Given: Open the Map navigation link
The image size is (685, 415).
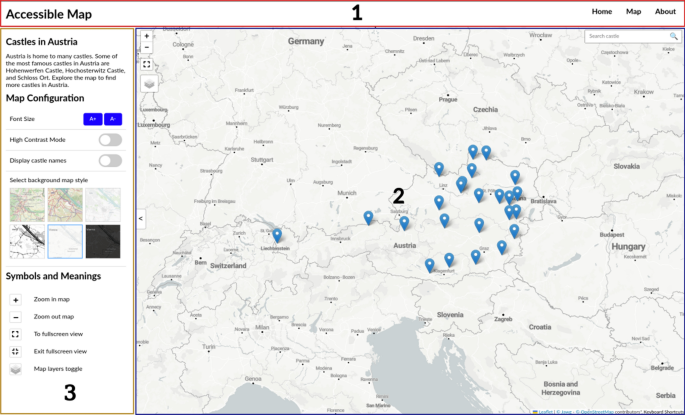Looking at the screenshot, I should (x=633, y=12).
